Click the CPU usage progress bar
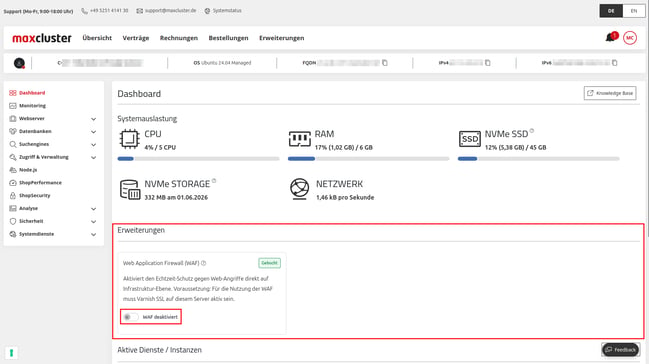 click(x=198, y=159)
